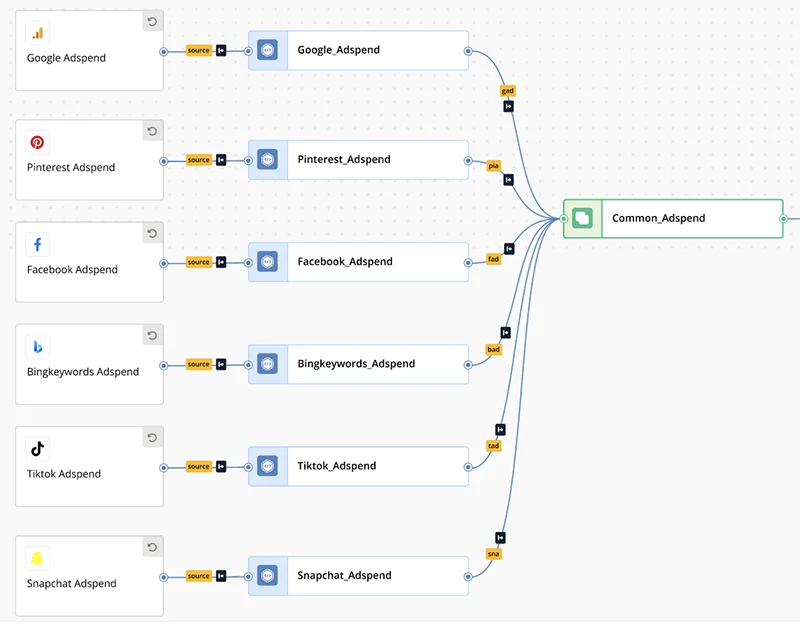
Task: Click the Pinterest Adspend source card title
Action: [x=71, y=167]
